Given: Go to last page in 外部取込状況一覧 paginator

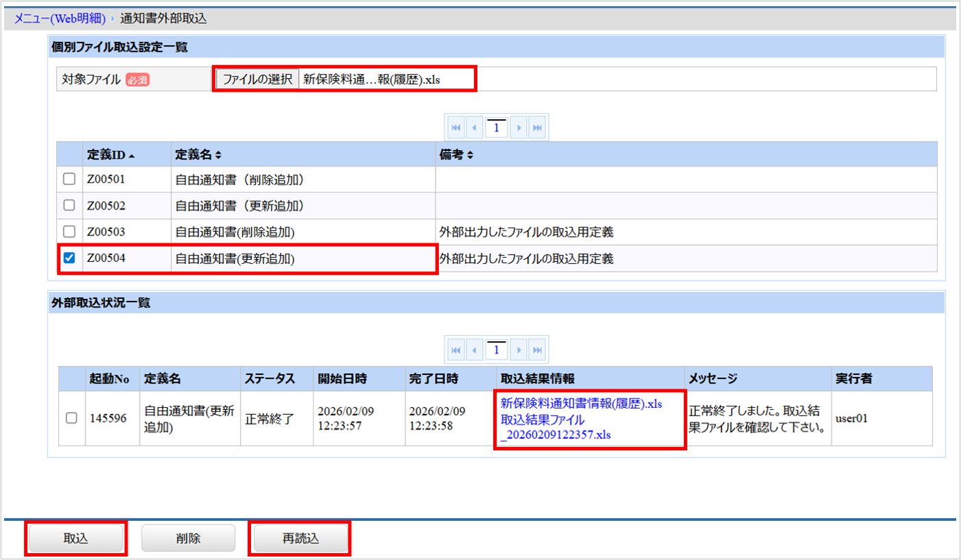Looking at the screenshot, I should [538, 350].
